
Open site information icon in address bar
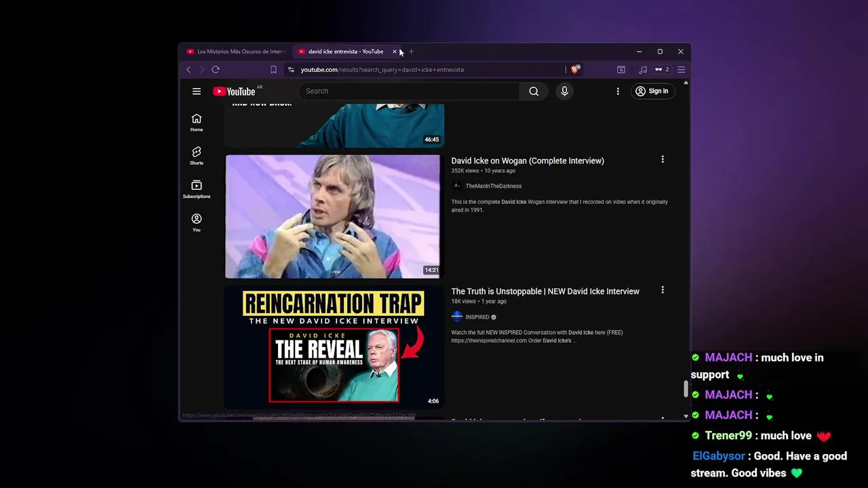[x=291, y=70]
